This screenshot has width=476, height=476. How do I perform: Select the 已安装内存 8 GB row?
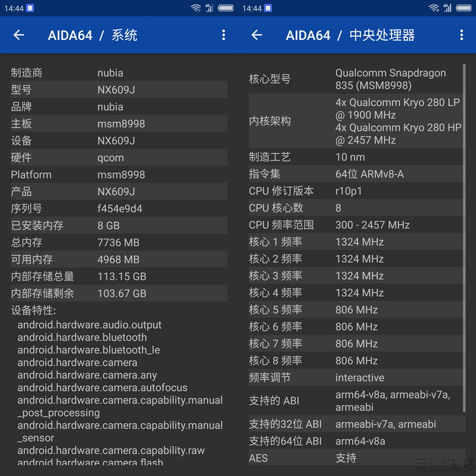[119, 225]
